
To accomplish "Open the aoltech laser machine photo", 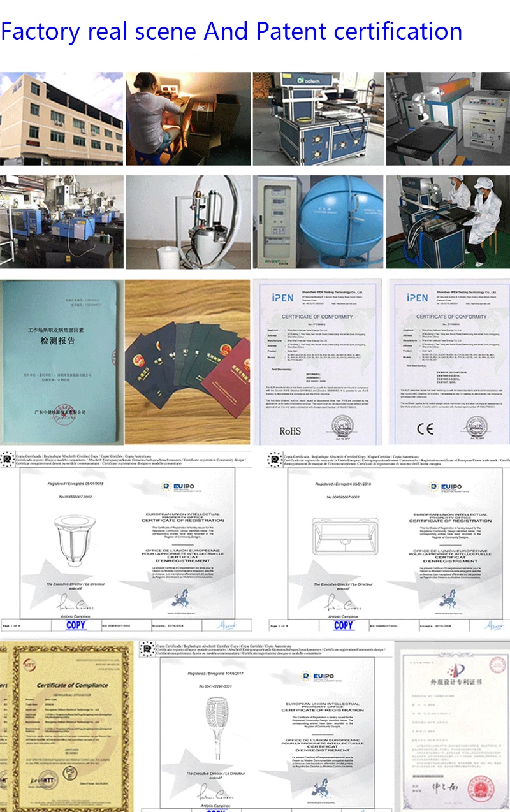I will click(x=318, y=119).
